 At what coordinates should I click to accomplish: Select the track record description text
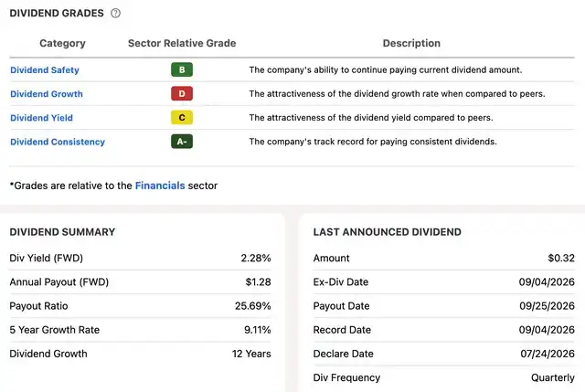point(373,142)
